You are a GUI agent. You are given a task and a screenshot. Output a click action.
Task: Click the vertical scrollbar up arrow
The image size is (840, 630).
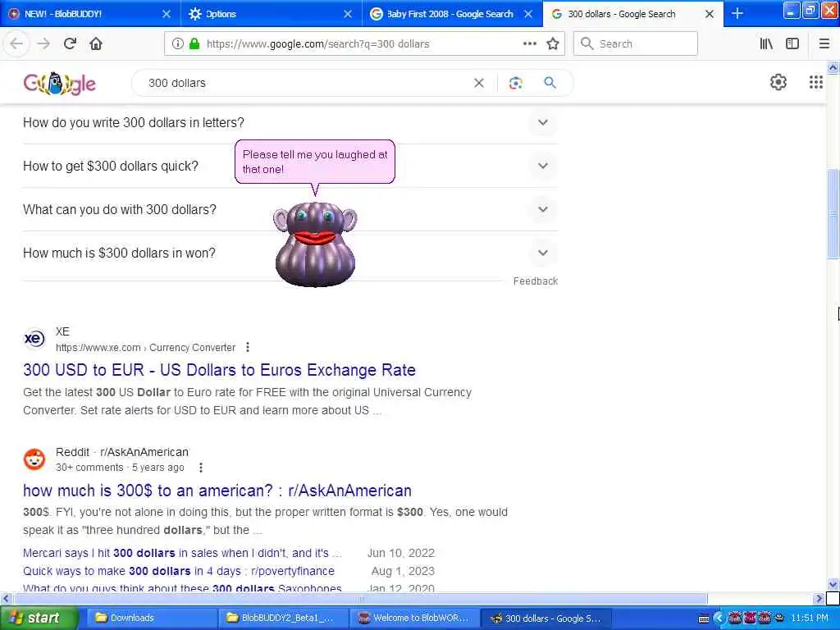click(x=833, y=67)
